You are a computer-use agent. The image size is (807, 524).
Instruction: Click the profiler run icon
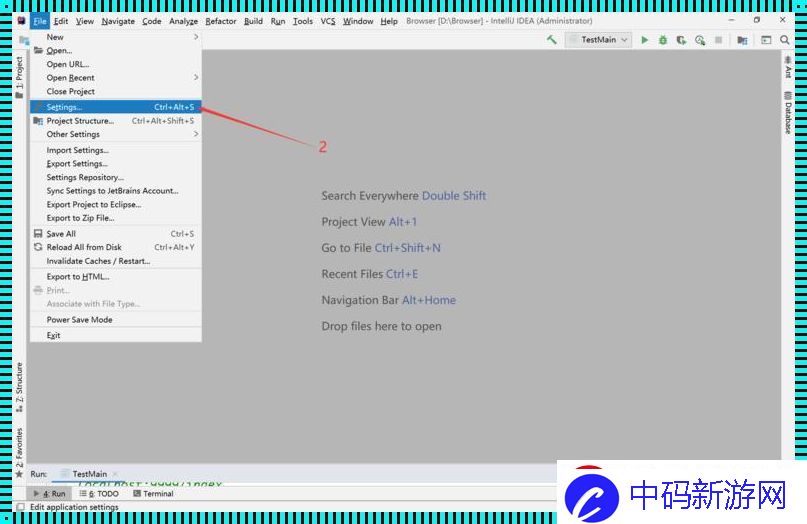point(700,40)
